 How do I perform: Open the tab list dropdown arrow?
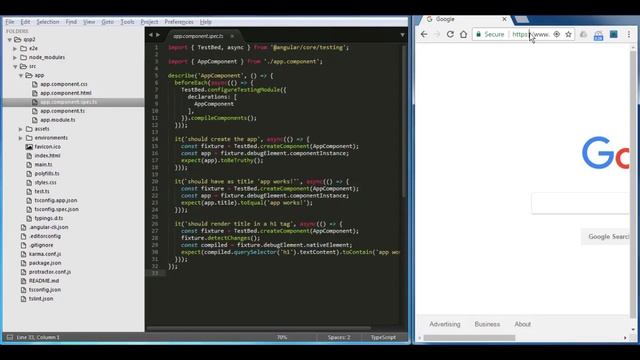coord(402,35)
